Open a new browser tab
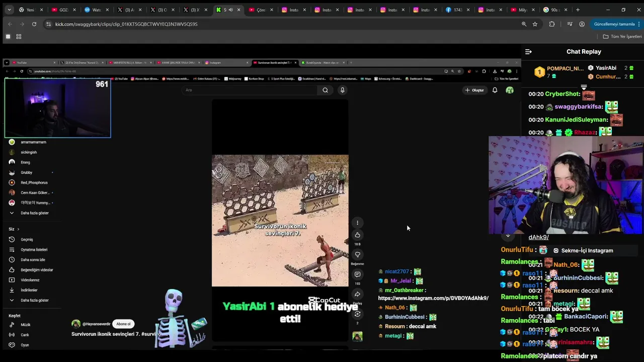 tap(578, 10)
